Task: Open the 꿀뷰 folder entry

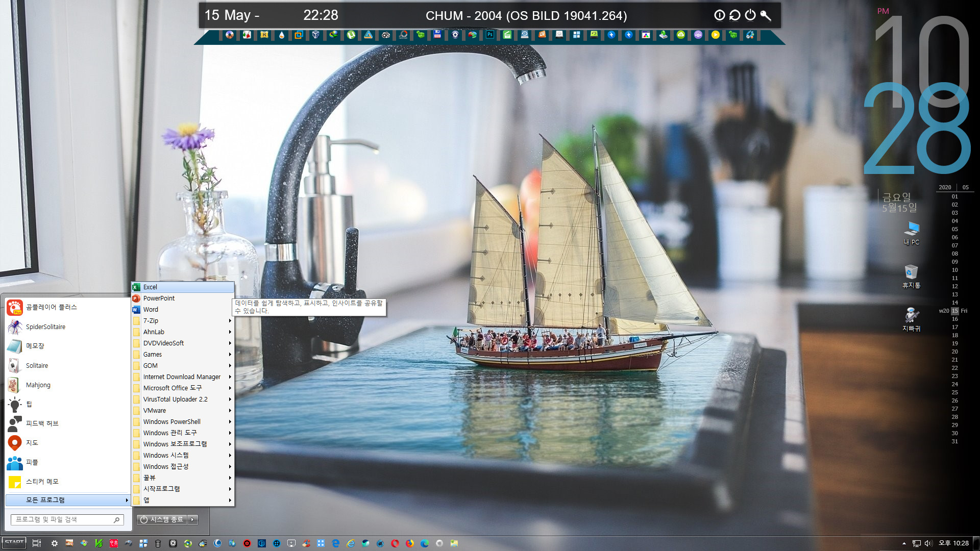Action: tap(183, 478)
